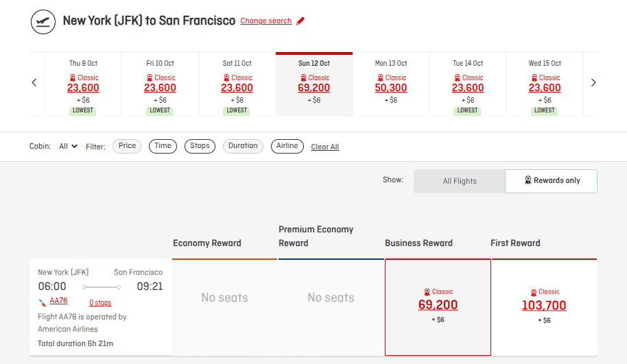Click the 0 stops link
This screenshot has width=627, height=364.
tap(100, 302)
